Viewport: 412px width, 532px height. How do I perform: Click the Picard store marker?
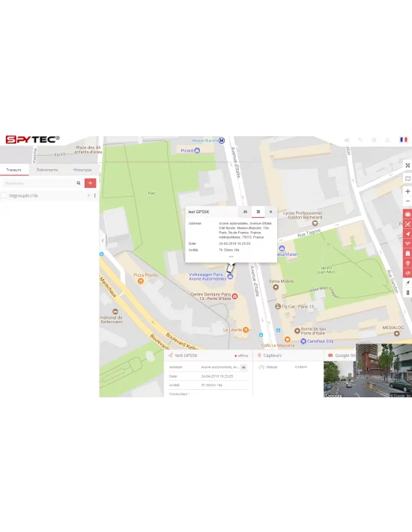click(197, 150)
